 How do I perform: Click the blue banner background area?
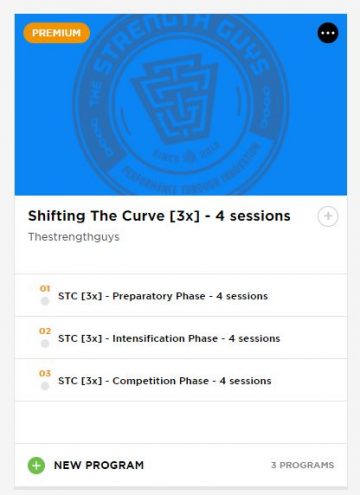pos(43,150)
